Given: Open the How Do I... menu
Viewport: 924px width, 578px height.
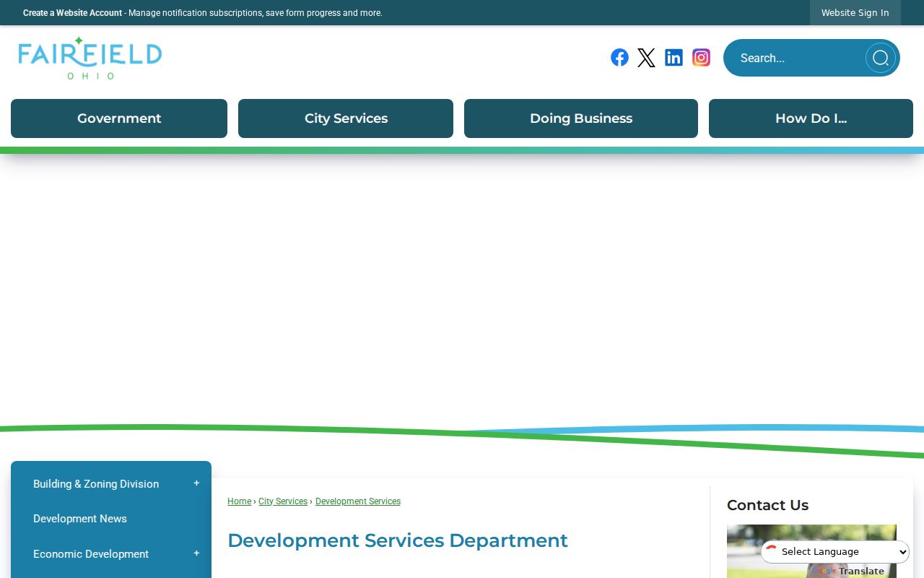Looking at the screenshot, I should [811, 118].
